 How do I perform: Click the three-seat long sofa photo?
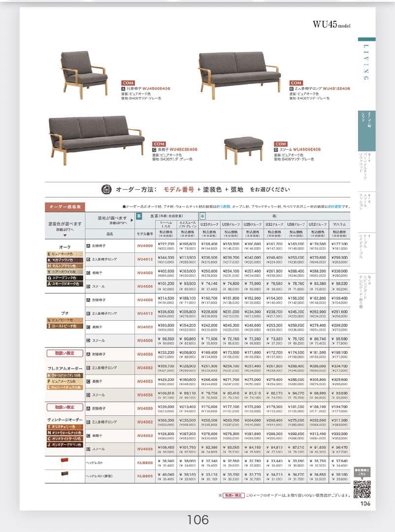(96, 139)
